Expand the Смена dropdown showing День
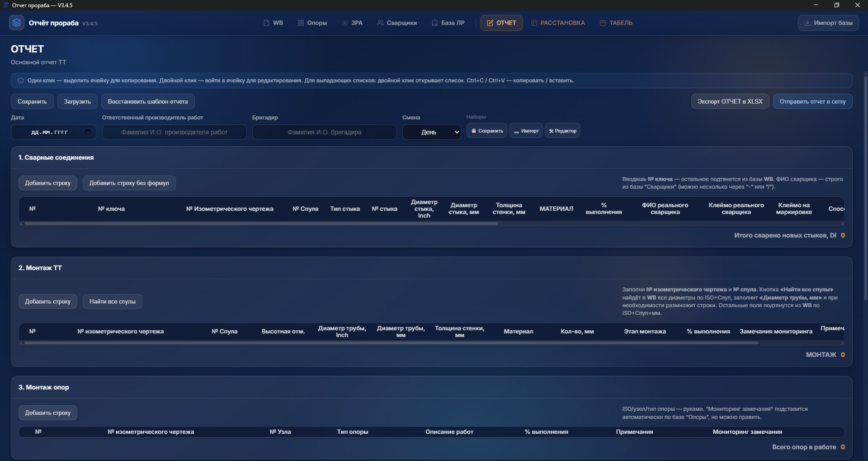The width and height of the screenshot is (868, 461). 431,132
